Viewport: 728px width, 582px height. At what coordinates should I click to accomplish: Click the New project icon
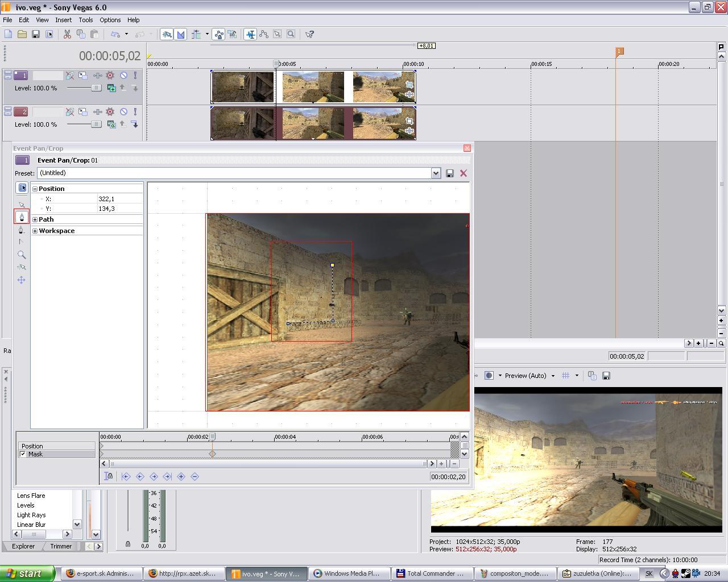pyautogui.click(x=8, y=34)
